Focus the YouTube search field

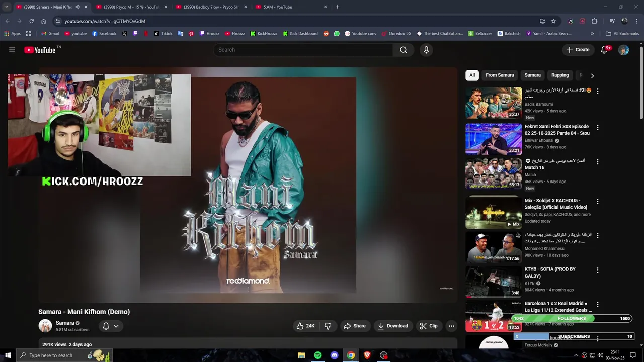pos(303,50)
